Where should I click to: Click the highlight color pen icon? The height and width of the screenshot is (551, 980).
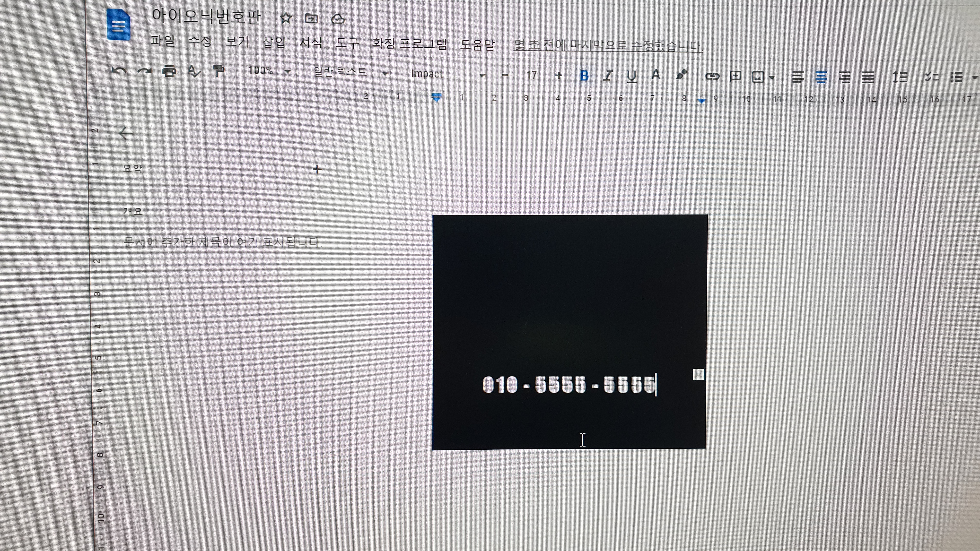coord(681,75)
